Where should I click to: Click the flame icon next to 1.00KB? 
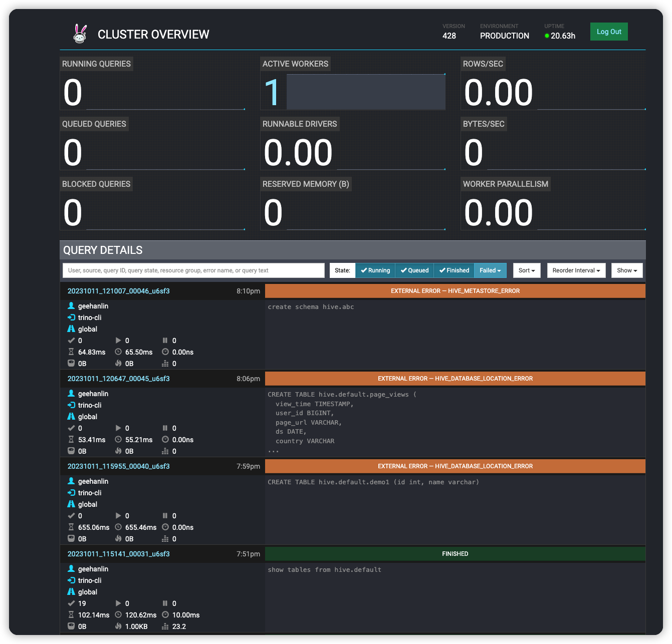(x=118, y=626)
